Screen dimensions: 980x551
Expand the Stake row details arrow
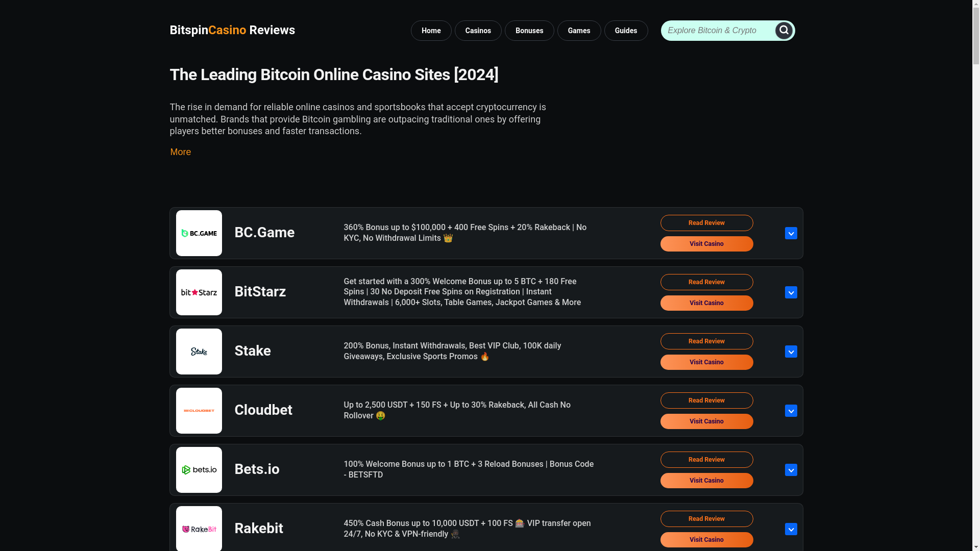791,352
